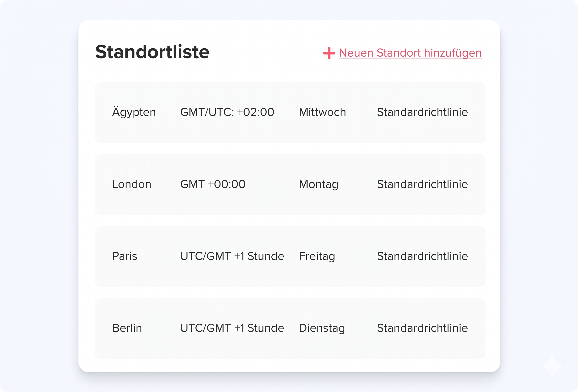Select the London location name
578x392 pixels.
(132, 184)
